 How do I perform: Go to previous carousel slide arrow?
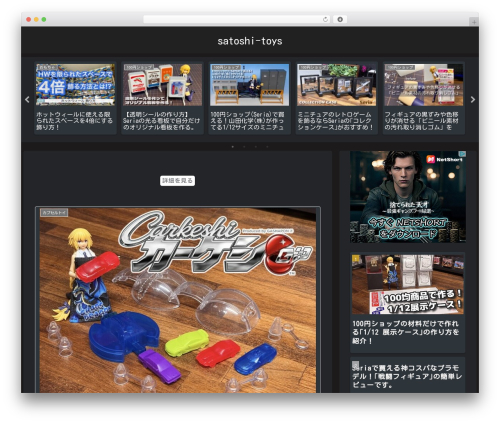(x=27, y=99)
